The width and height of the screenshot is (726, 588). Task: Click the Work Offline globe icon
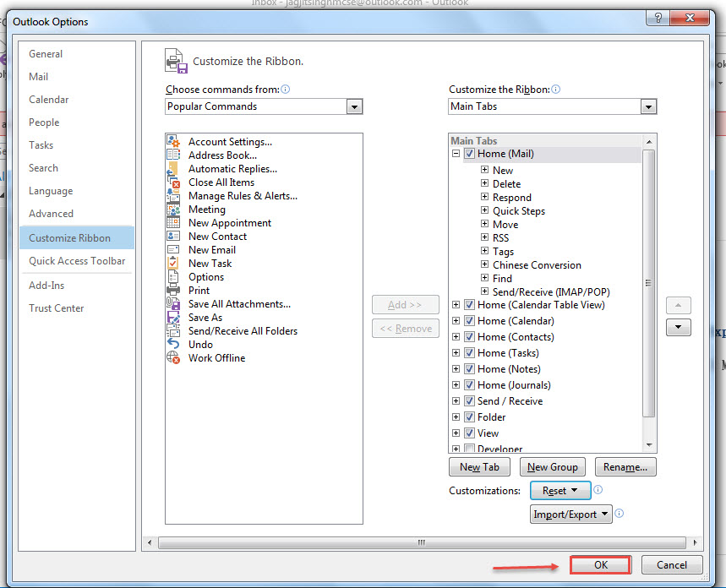coord(173,357)
